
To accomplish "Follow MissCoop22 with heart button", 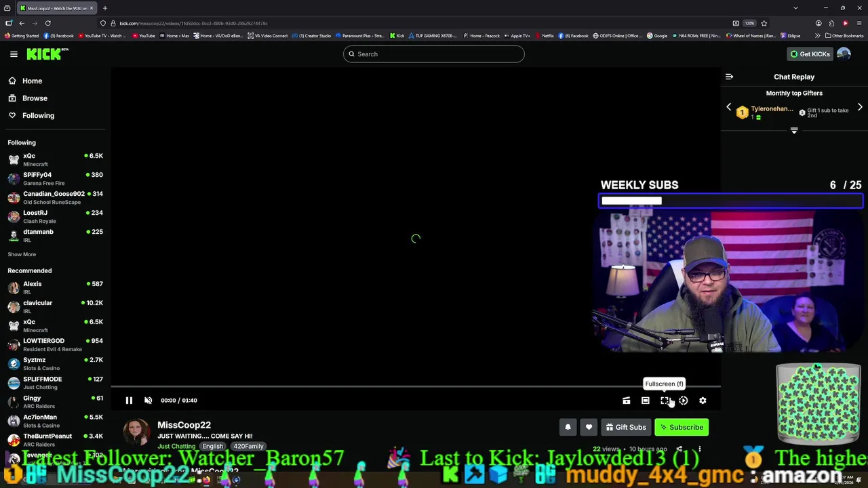I will click(589, 427).
